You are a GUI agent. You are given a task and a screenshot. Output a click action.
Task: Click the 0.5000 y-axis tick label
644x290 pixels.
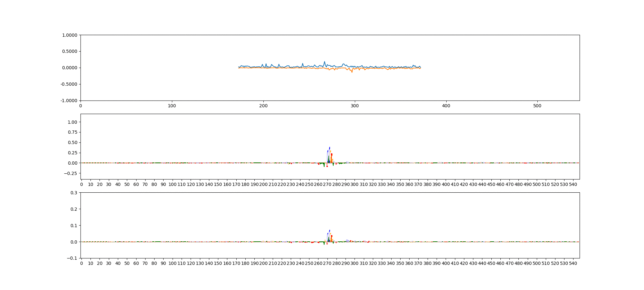(x=70, y=52)
